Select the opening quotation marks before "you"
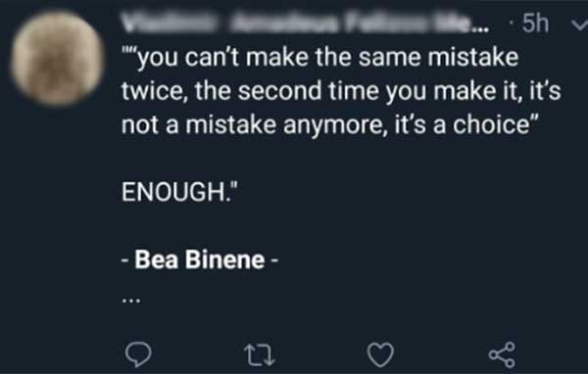Image resolution: width=588 pixels, height=374 pixels. coord(129,51)
